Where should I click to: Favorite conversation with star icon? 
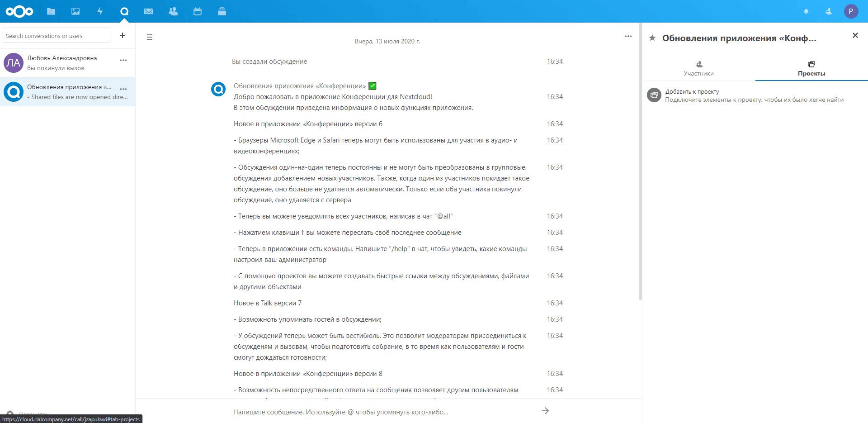652,38
